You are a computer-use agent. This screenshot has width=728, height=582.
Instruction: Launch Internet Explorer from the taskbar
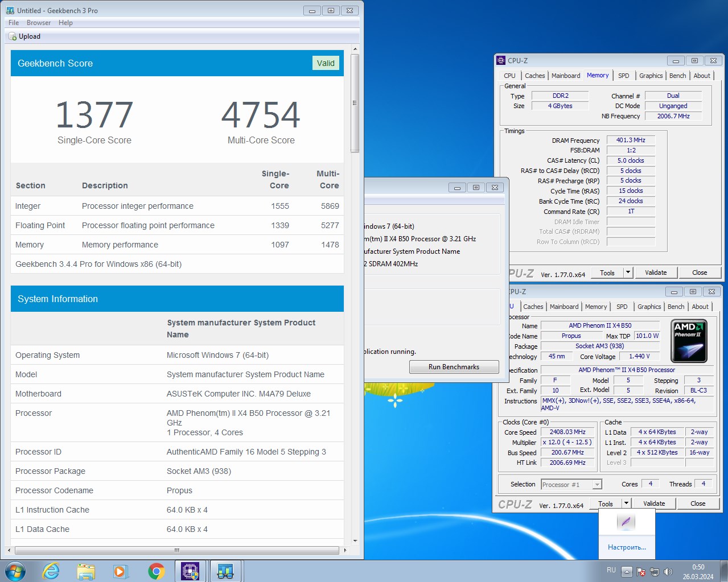tap(51, 571)
